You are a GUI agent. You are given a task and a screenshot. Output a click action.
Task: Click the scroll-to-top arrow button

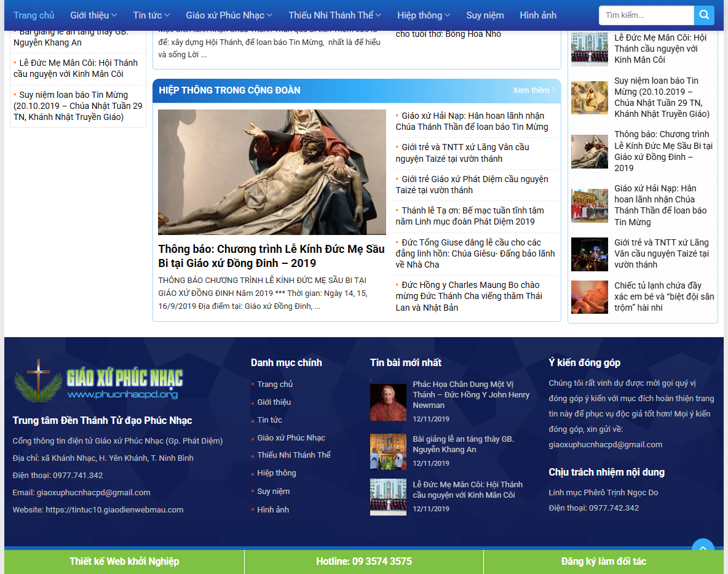(x=702, y=548)
